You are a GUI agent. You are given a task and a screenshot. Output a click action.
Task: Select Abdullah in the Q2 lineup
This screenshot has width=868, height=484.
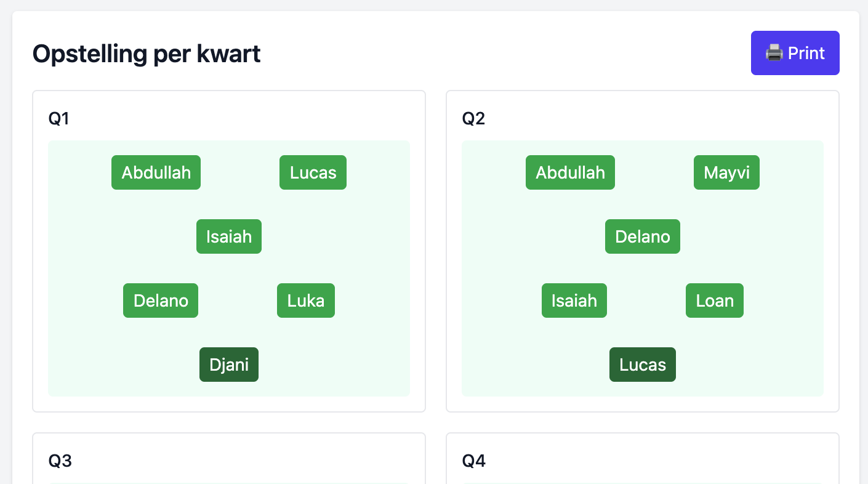tap(570, 172)
